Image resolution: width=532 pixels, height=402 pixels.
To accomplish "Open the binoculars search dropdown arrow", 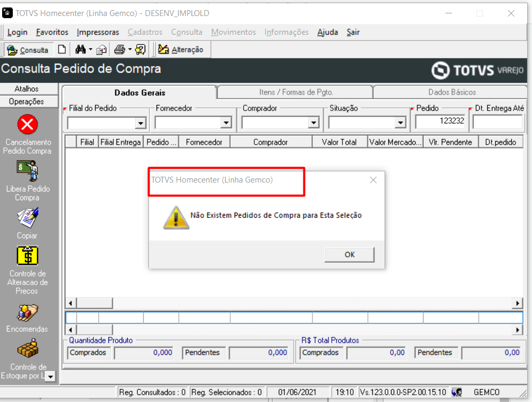I will point(91,50).
